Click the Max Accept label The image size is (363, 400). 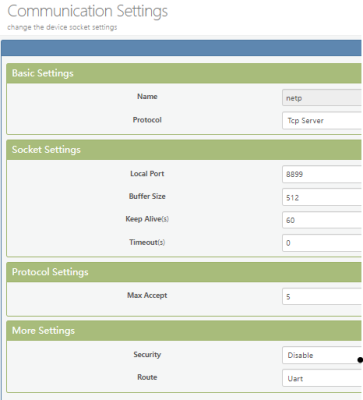coord(147,295)
